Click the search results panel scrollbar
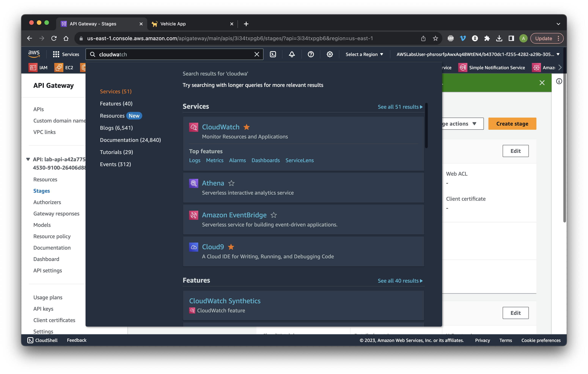The width and height of the screenshot is (588, 374). coord(426,126)
